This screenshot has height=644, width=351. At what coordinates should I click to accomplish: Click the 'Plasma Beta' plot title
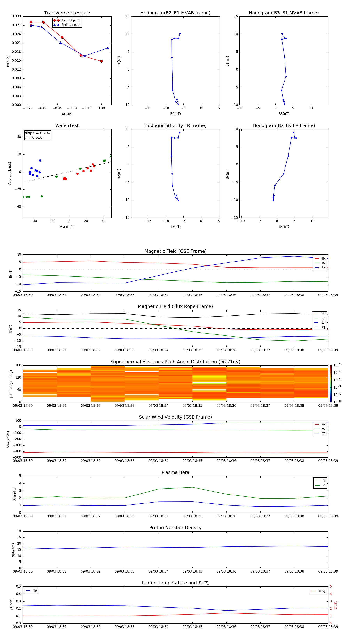coord(175,473)
